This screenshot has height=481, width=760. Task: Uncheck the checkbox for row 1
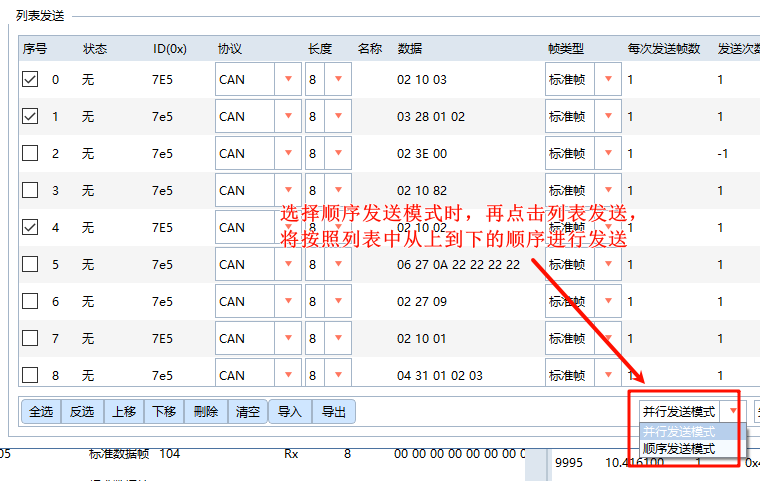pos(30,116)
